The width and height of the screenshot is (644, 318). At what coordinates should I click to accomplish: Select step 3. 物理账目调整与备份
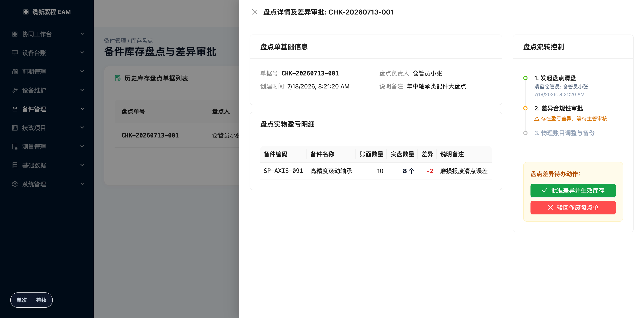click(x=564, y=133)
